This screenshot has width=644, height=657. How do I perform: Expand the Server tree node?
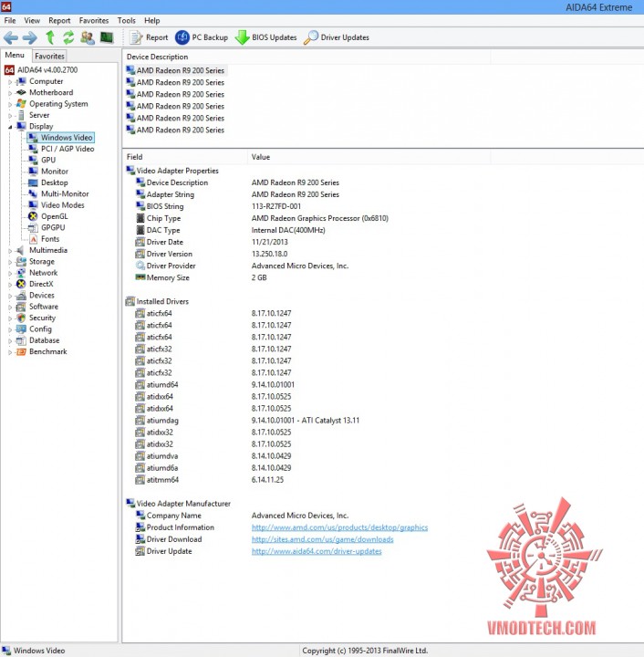(10, 116)
